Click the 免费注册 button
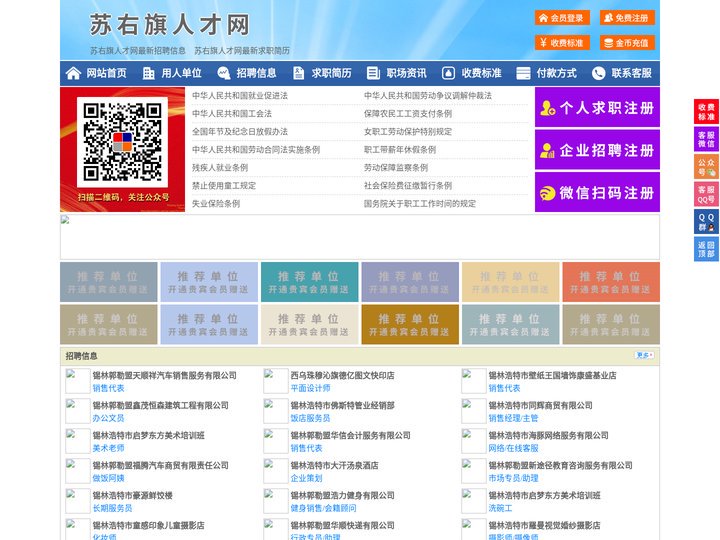Viewport: 720px width, 540px height. pos(627,18)
